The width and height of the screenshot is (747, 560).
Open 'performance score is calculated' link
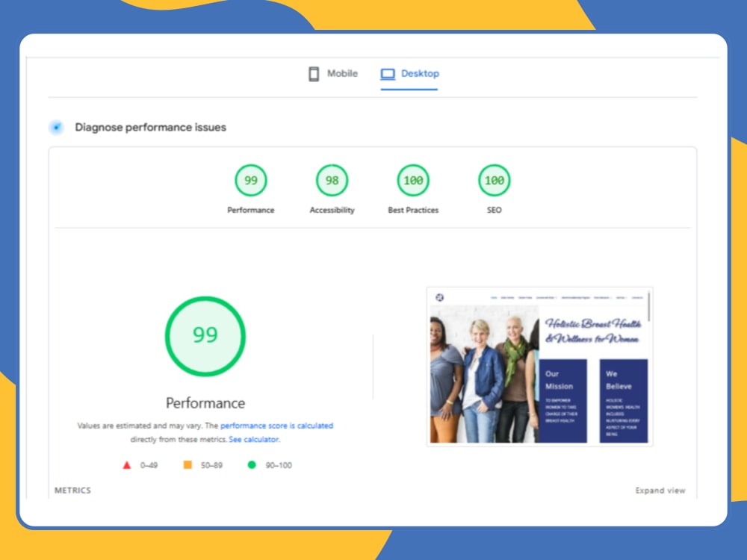(277, 426)
